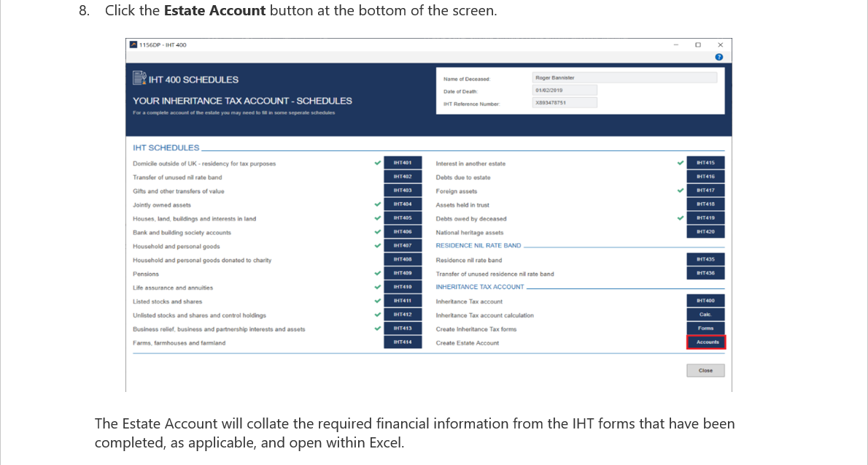Open the IHT401 domicile schedule
The image size is (868, 465).
coord(403,164)
